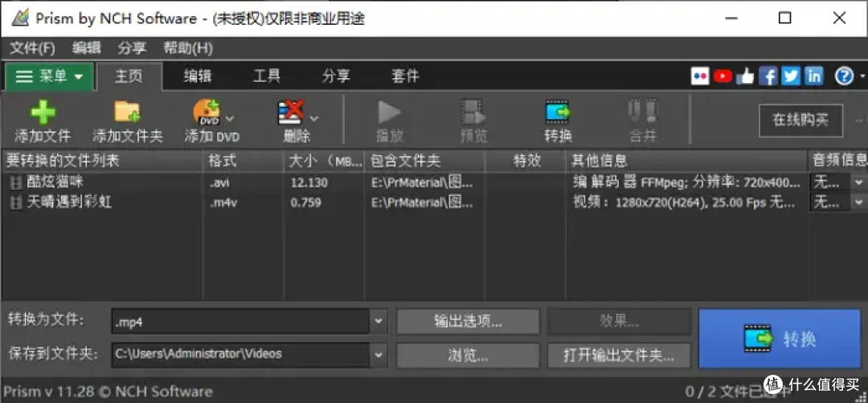Viewport: 868px width, 403px height.
Task: Click the 打开输出文件夹... button
Action: (620, 355)
